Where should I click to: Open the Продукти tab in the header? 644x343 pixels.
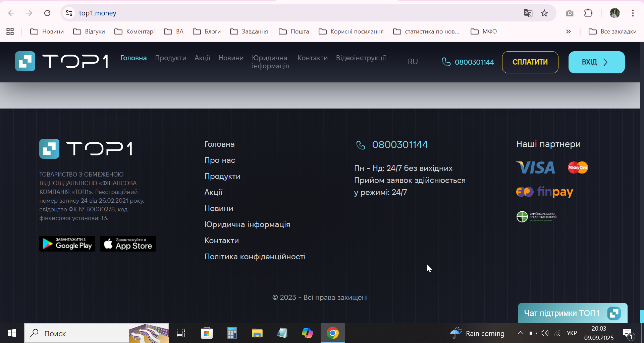[x=171, y=58]
